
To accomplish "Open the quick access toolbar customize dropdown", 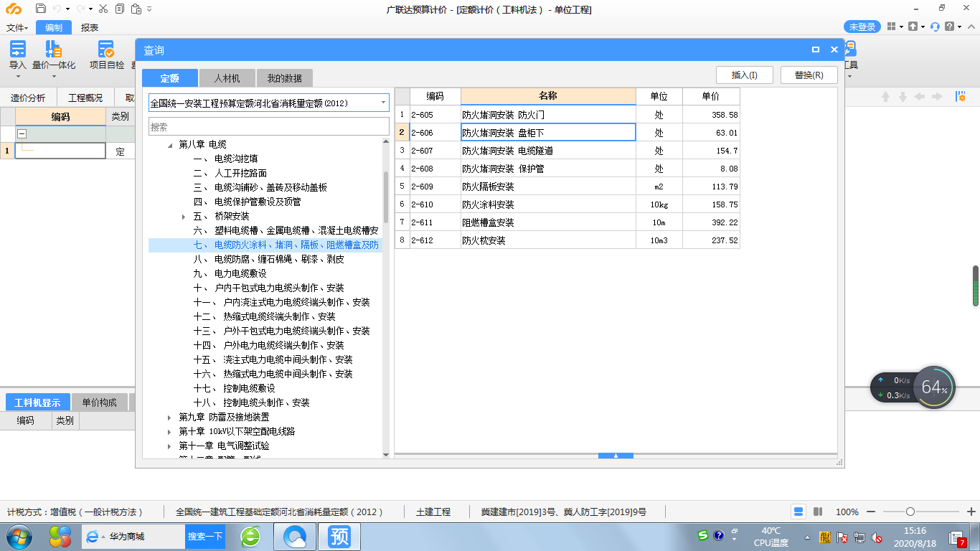I will [x=149, y=9].
